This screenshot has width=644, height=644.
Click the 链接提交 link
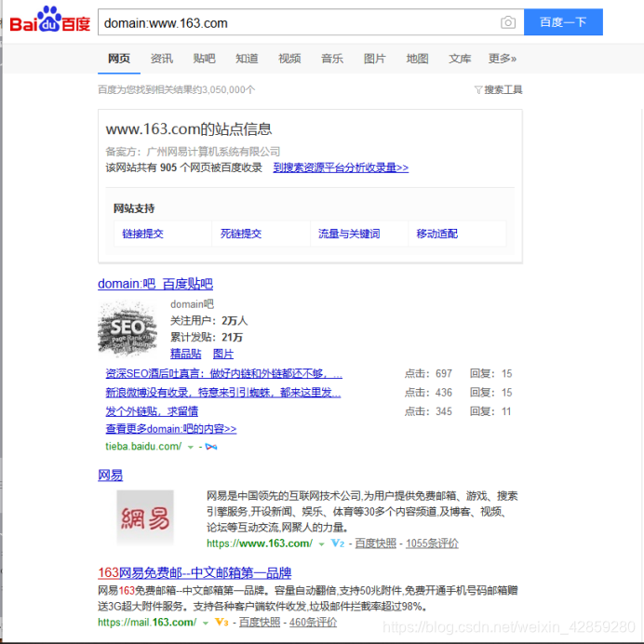coord(143,234)
